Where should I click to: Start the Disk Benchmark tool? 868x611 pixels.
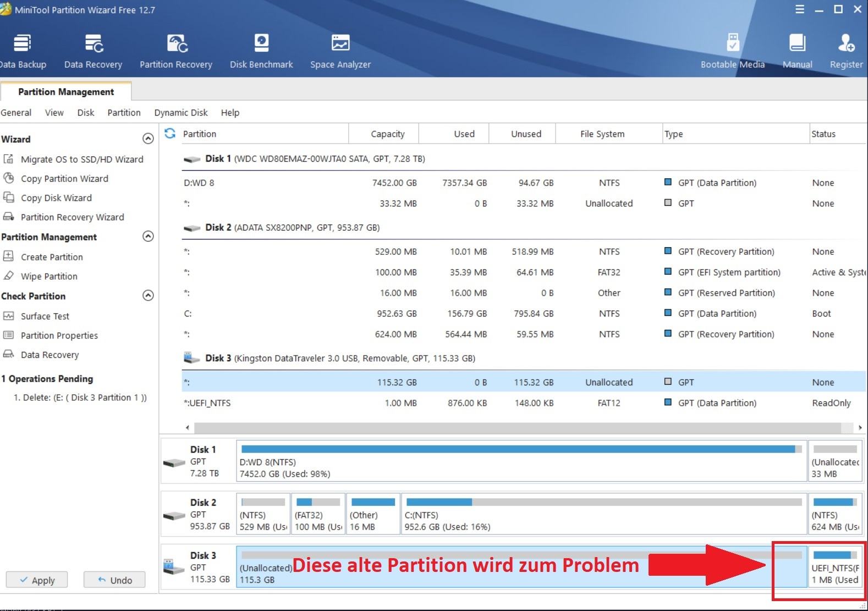pyautogui.click(x=261, y=51)
